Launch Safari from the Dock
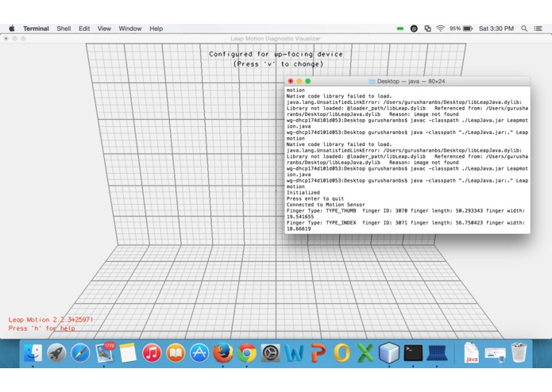This screenshot has width=552, height=392. click(80, 352)
